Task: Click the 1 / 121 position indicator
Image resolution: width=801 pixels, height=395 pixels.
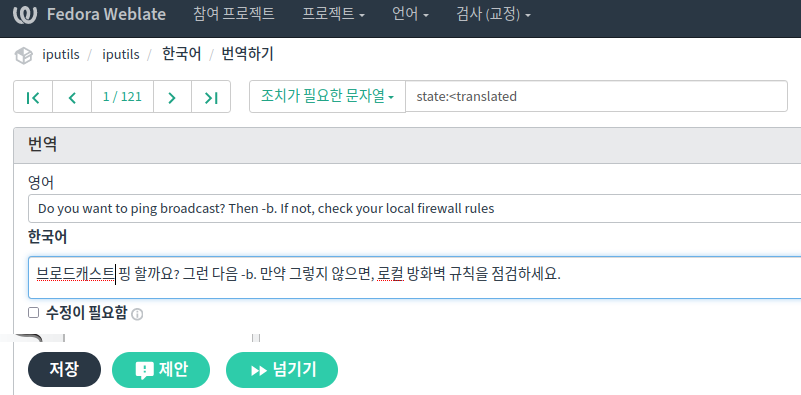Action: click(122, 97)
